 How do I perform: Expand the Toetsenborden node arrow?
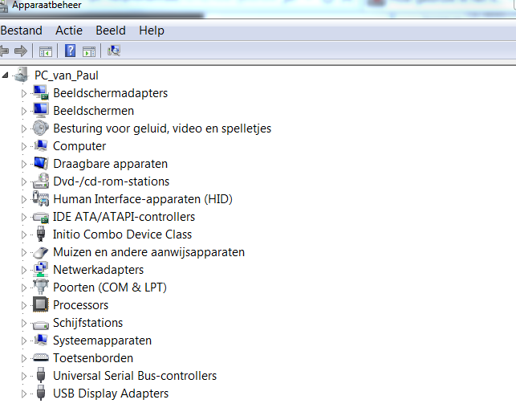(24, 358)
